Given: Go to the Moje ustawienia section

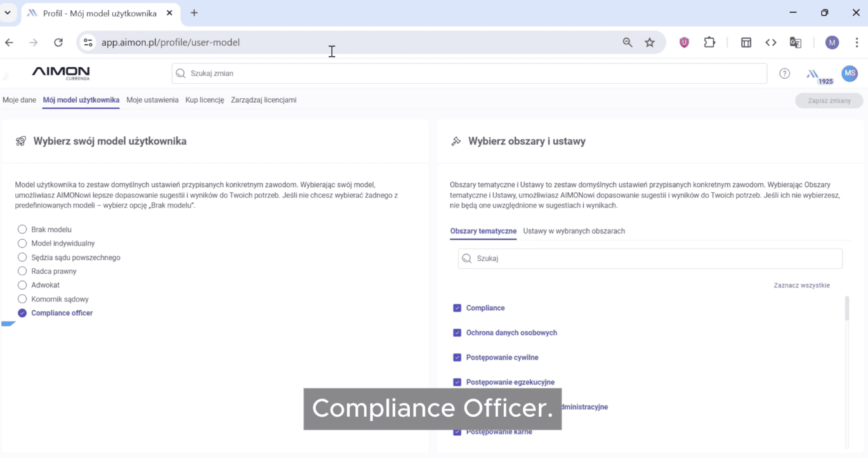Looking at the screenshot, I should [x=152, y=100].
